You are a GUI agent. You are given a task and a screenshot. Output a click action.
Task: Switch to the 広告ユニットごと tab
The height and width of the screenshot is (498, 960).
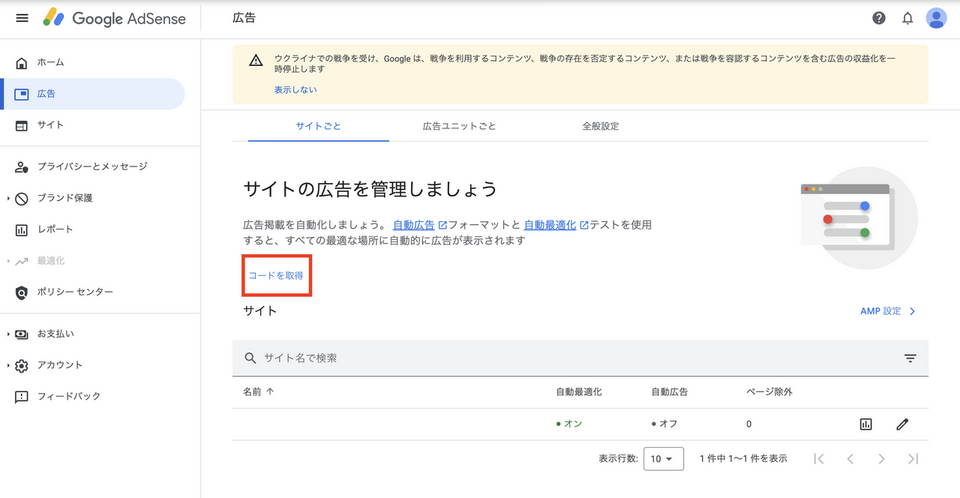point(459,126)
